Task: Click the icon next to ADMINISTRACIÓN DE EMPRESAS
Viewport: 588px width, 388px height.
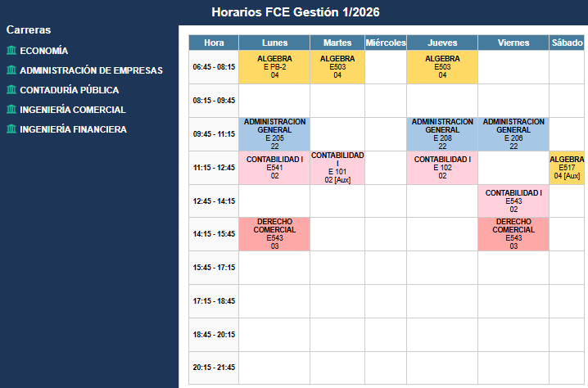Action: tap(11, 70)
